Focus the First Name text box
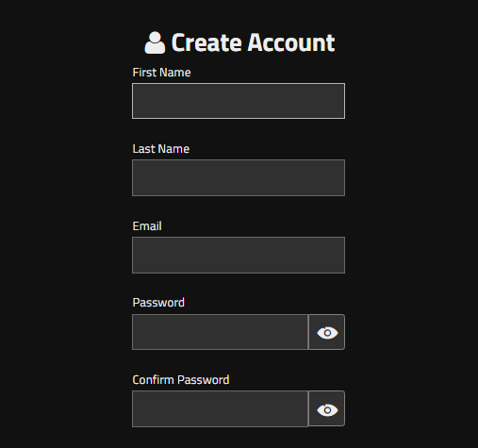This screenshot has width=478, height=448. (x=239, y=101)
